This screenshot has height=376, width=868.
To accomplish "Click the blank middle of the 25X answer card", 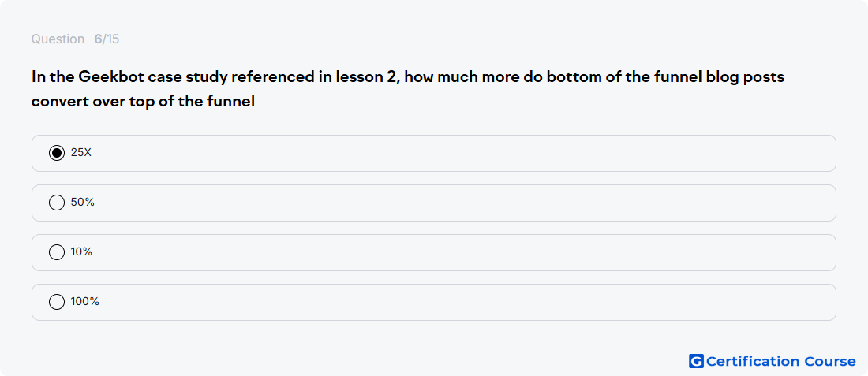I will point(434,153).
